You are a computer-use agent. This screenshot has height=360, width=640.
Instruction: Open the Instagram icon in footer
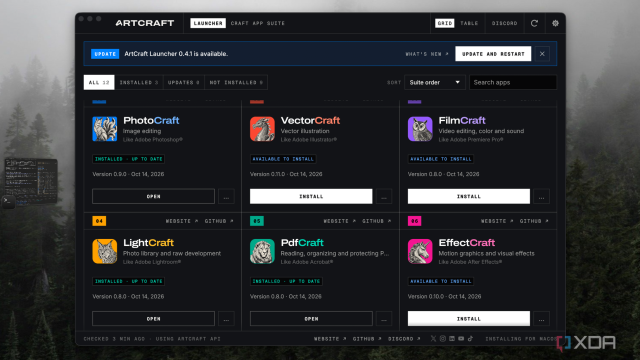442,338
